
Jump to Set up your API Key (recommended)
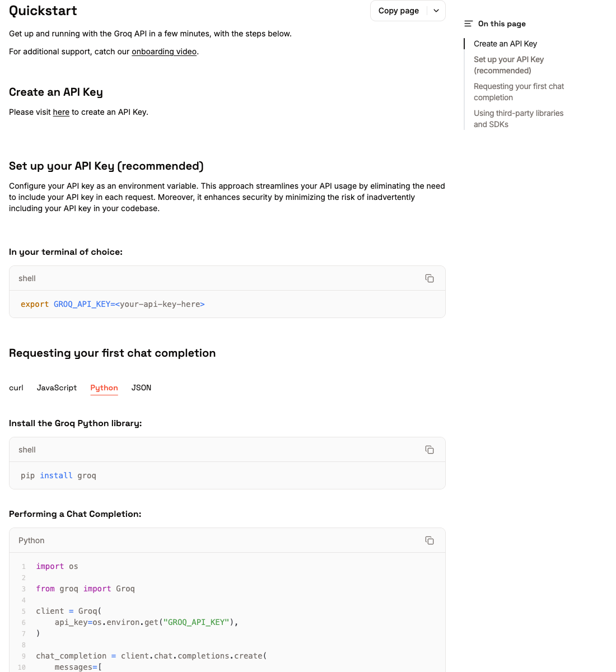click(x=508, y=65)
